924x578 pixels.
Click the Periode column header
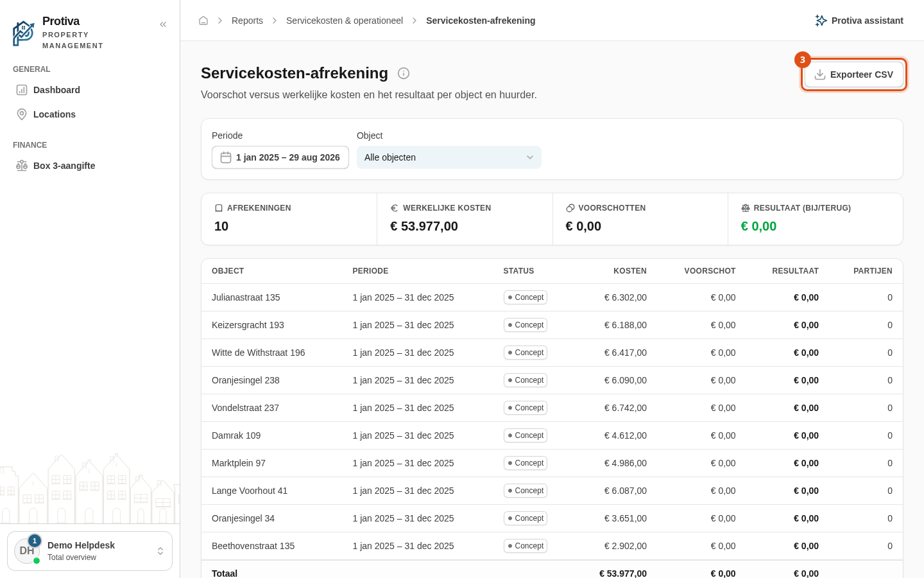click(x=370, y=271)
